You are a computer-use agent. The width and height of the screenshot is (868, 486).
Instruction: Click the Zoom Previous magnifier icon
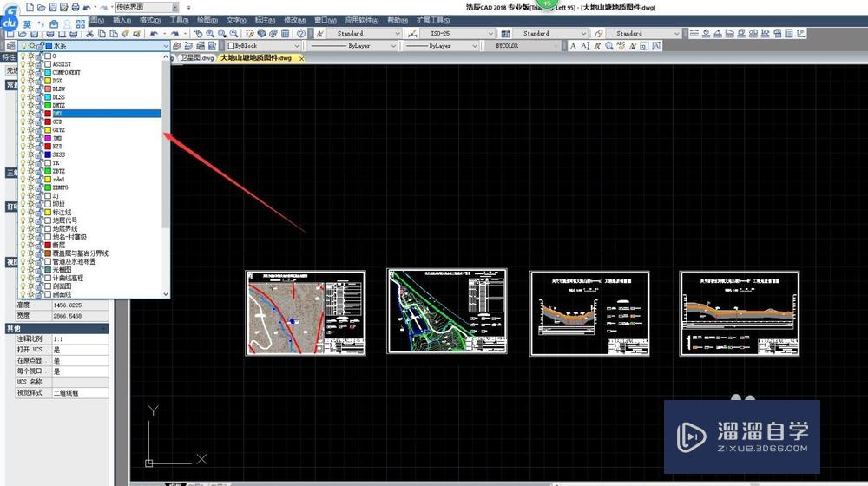[234, 34]
